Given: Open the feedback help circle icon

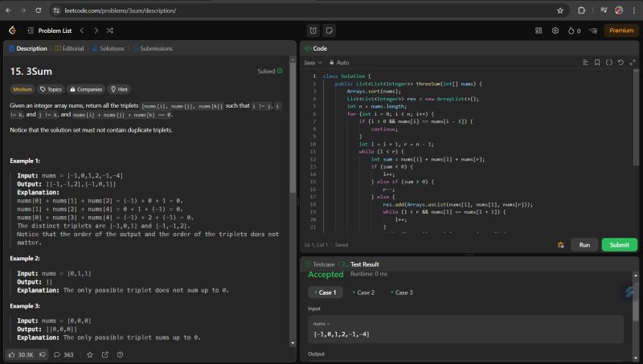Looking at the screenshot, I should pos(120,354).
